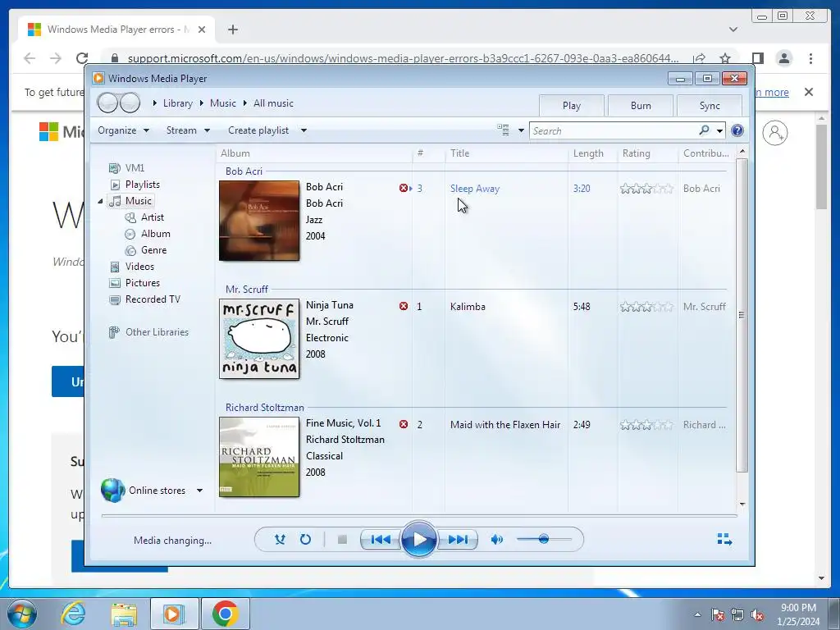Expand the View options dropdown arrow
The width and height of the screenshot is (840, 630).
click(521, 130)
